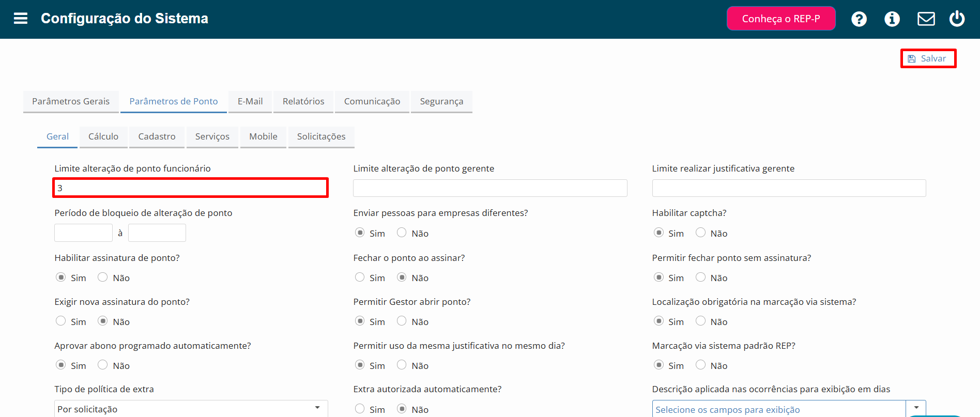The image size is (980, 417).
Task: Save settings with the Salvar button
Action: 928,58
